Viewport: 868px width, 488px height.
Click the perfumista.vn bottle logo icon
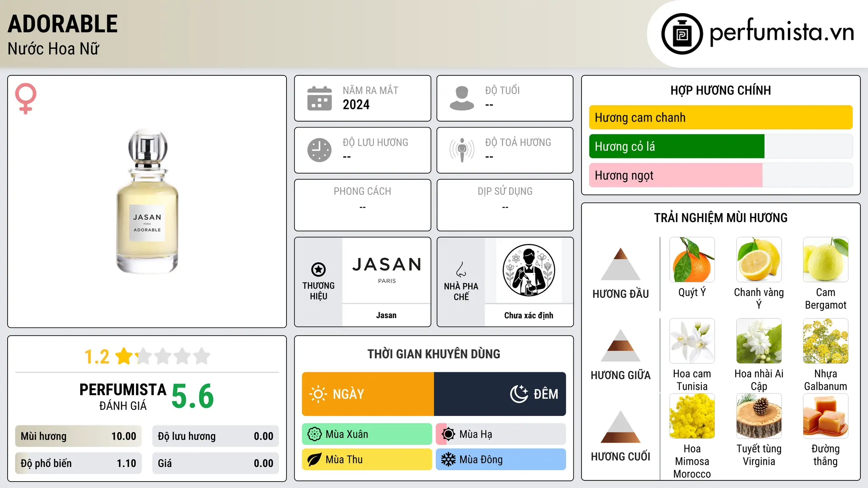[682, 34]
